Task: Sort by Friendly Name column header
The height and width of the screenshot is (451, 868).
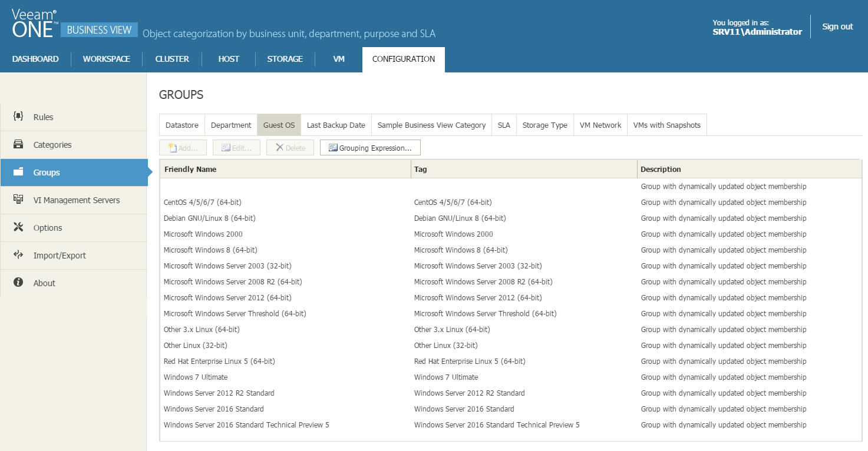Action: coord(285,169)
